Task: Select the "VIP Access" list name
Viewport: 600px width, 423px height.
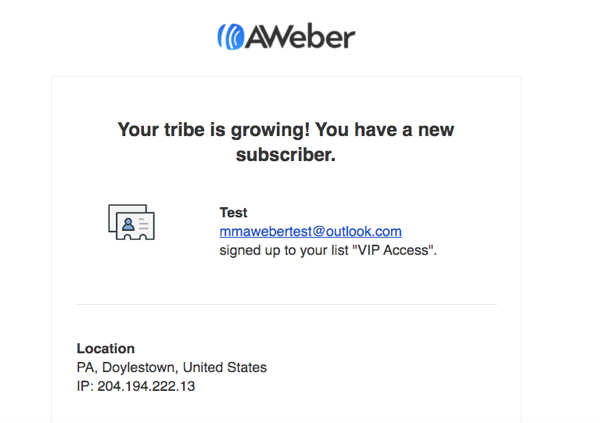Action: (x=393, y=250)
